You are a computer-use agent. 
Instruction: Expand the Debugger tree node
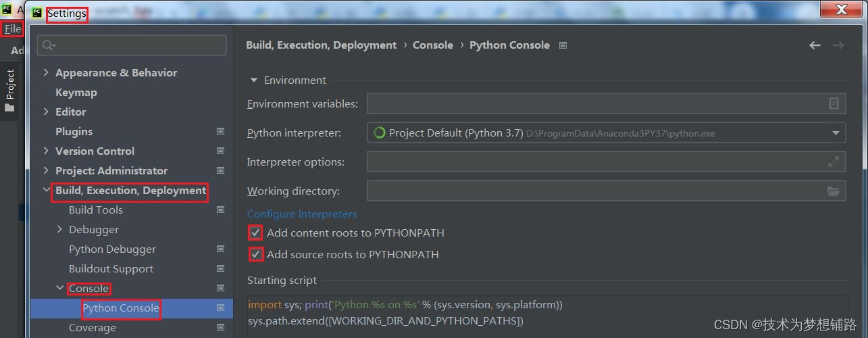(x=59, y=230)
